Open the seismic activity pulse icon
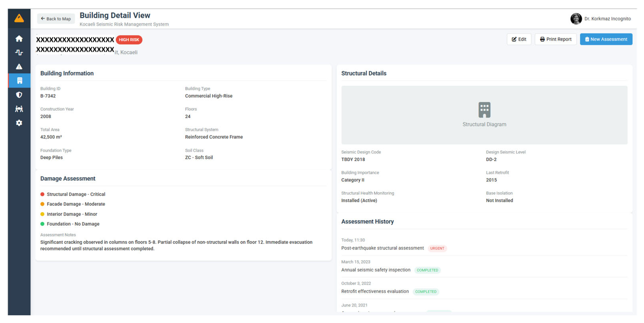Viewport: 644px width, 323px height. [19, 52]
